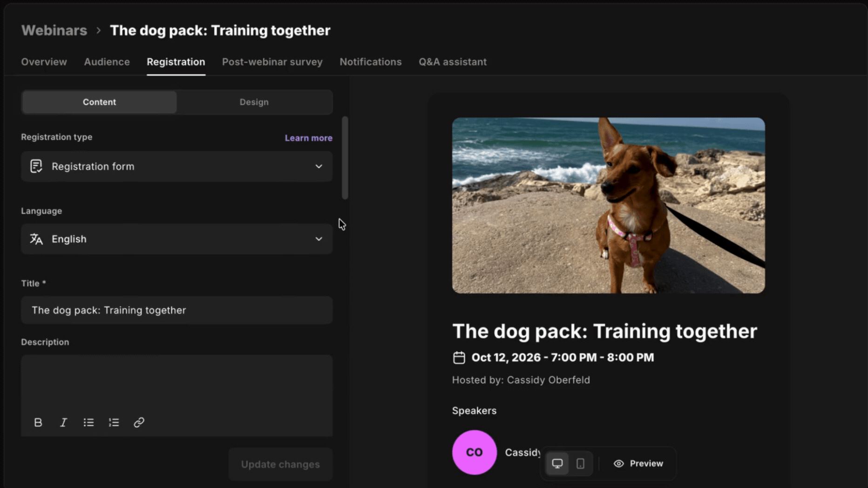Switch the preview to mobile view
Viewport: 868px width, 488px height.
pyautogui.click(x=580, y=463)
